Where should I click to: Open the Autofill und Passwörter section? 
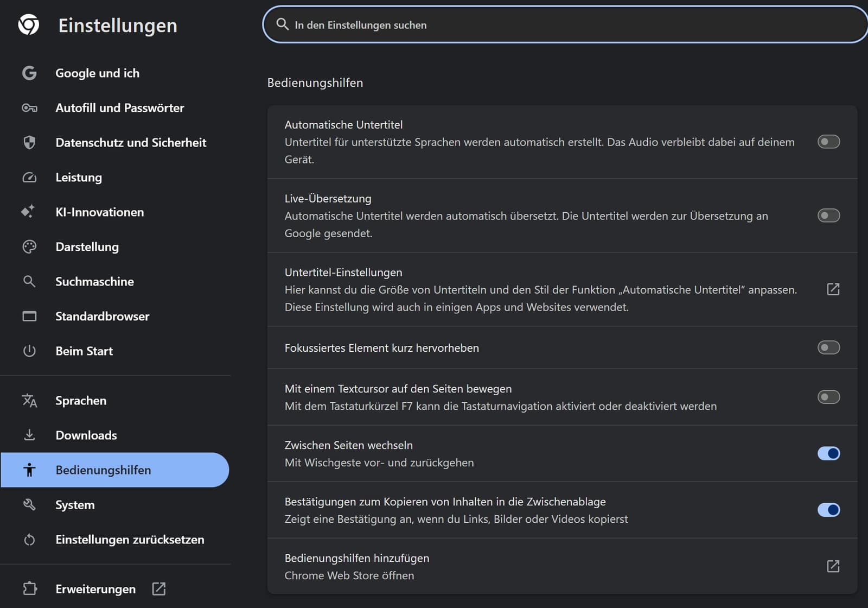115,107
